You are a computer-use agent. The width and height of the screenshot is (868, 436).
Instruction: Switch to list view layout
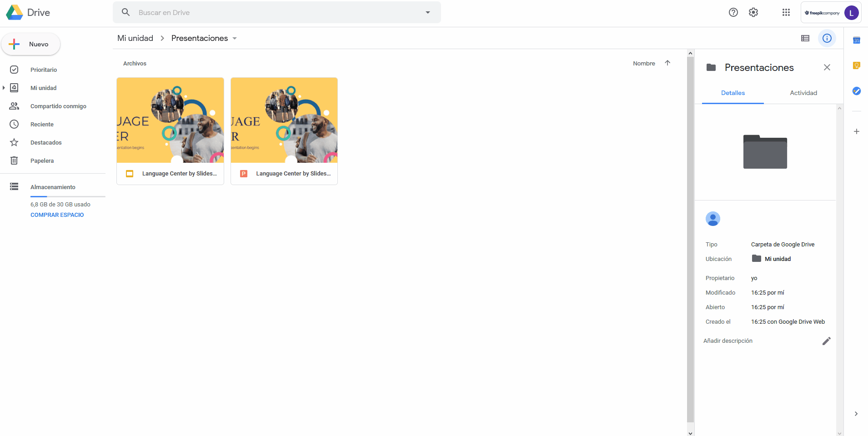(805, 38)
